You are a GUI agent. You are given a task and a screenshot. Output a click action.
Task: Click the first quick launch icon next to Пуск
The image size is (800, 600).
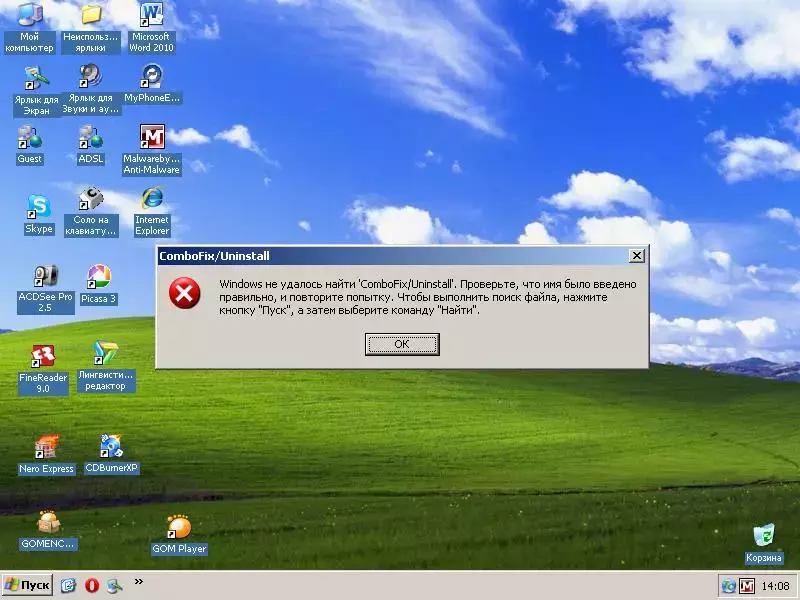click(68, 585)
